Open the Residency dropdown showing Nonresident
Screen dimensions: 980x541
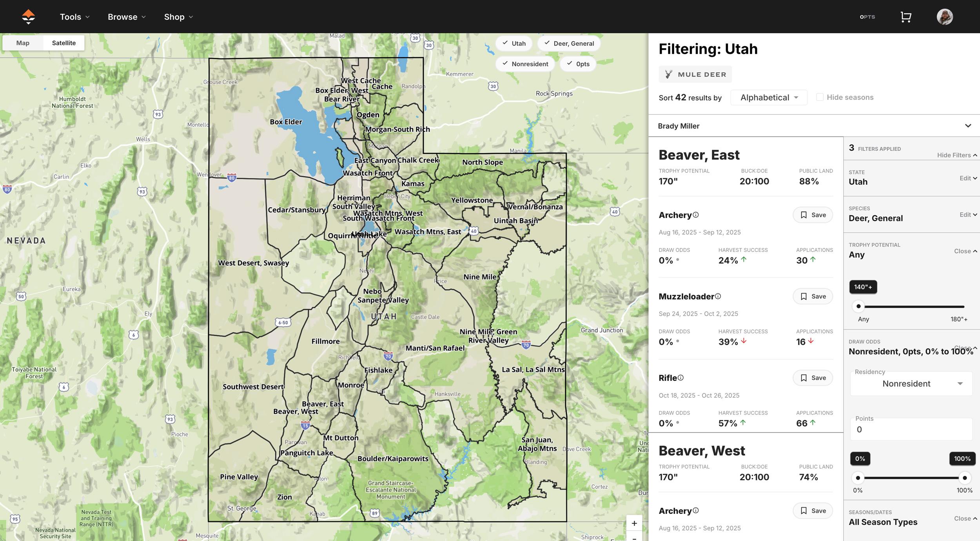(x=911, y=384)
